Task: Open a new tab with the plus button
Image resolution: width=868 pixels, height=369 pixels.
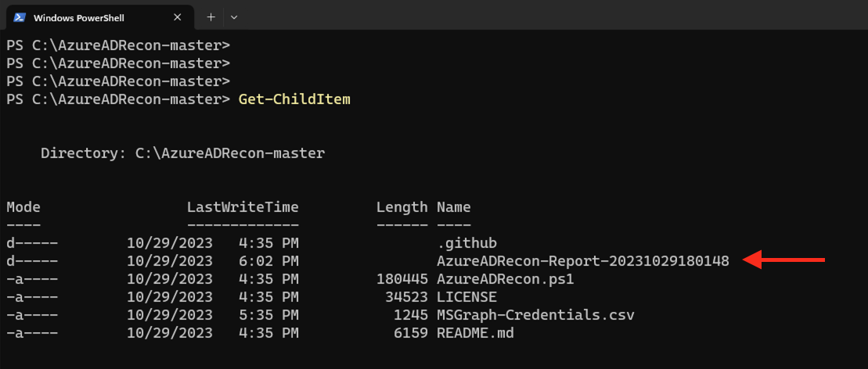Action: coord(211,16)
